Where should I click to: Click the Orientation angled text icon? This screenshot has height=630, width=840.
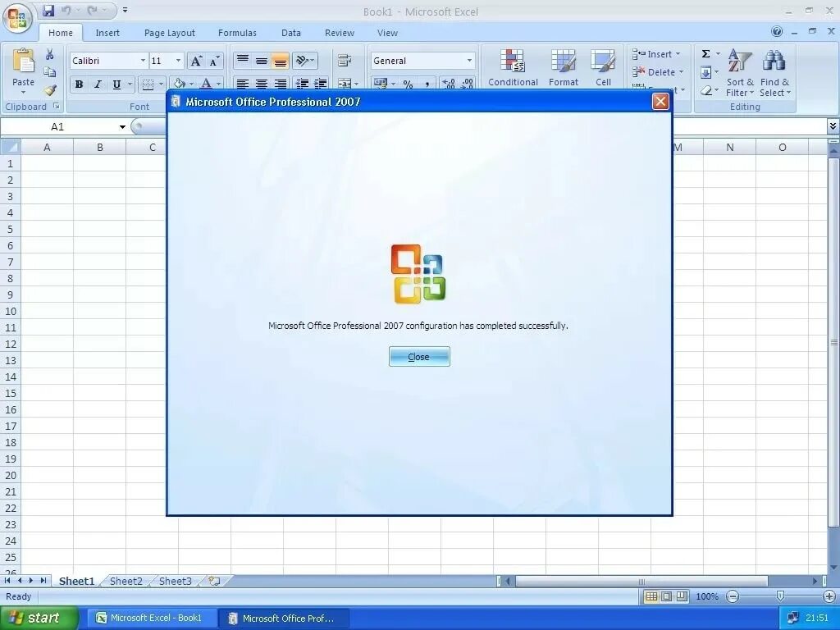(302, 61)
